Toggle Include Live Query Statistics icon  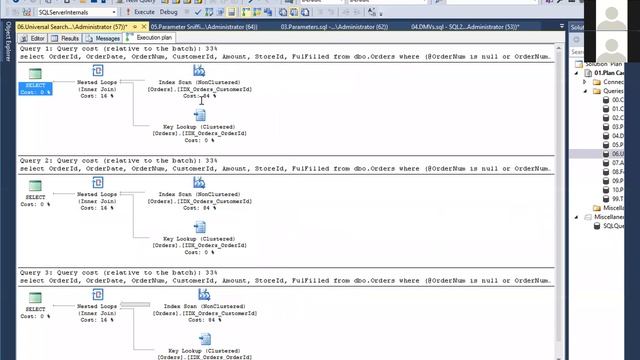257,12
